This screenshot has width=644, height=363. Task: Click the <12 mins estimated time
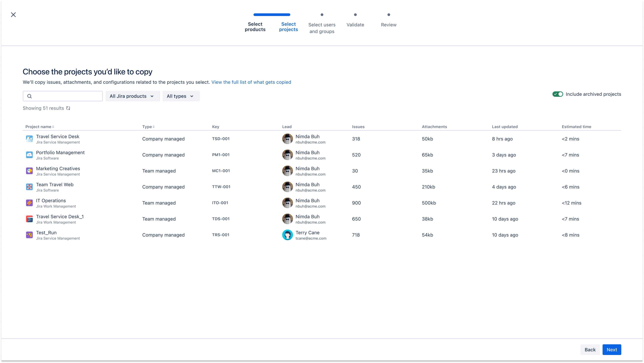click(572, 203)
